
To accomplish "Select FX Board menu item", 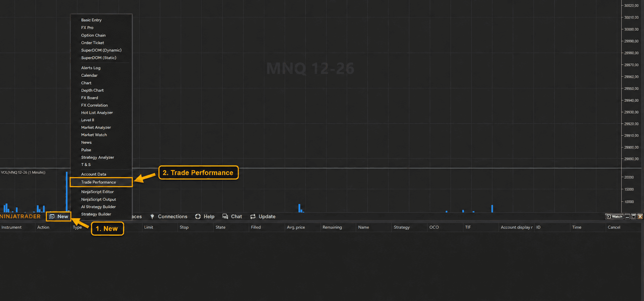I will pos(89,98).
